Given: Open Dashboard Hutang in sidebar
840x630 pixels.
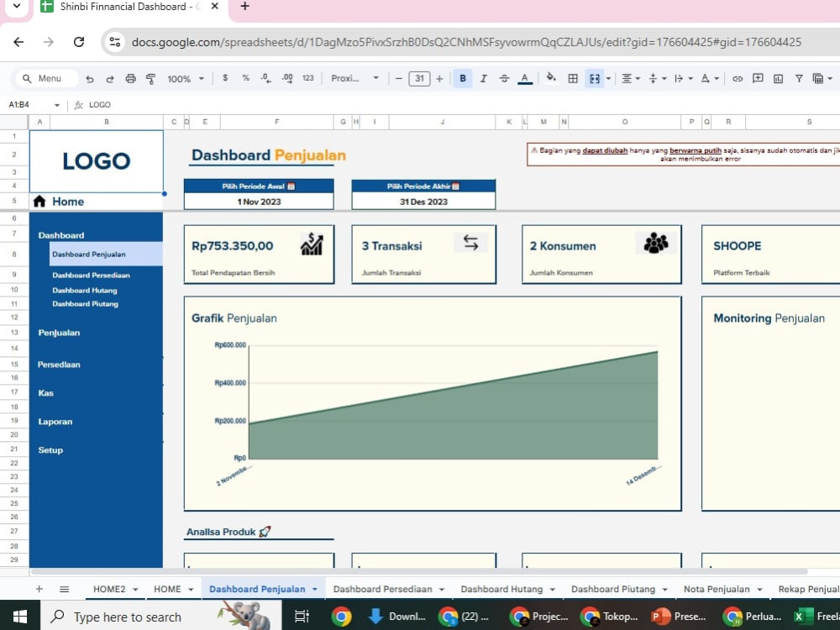Looking at the screenshot, I should point(85,290).
